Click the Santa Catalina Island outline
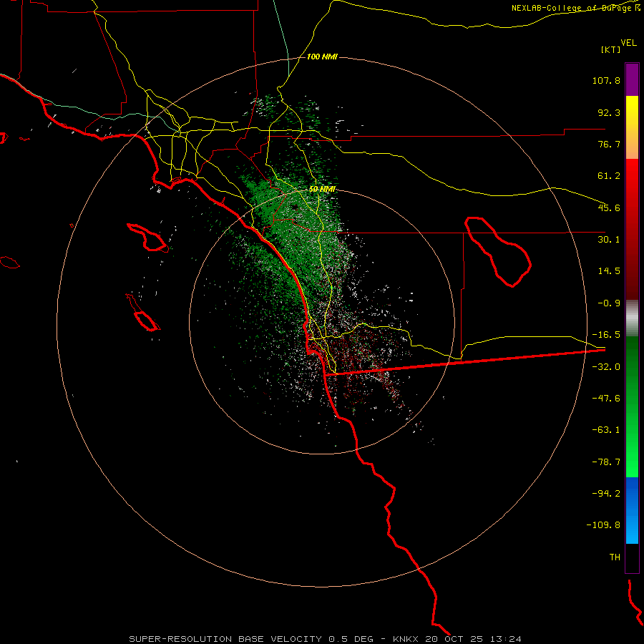 click(147, 238)
